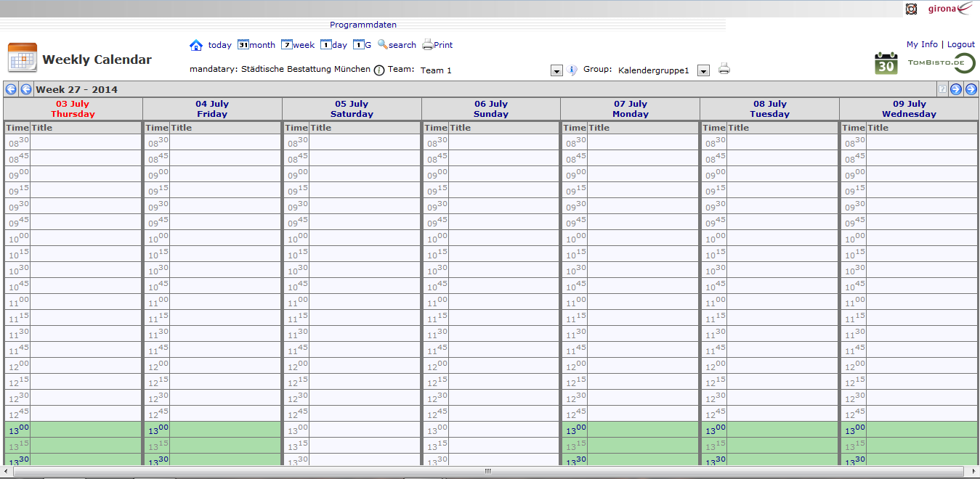Go to the next week using rightmost arrow
980x479 pixels.
971,89
